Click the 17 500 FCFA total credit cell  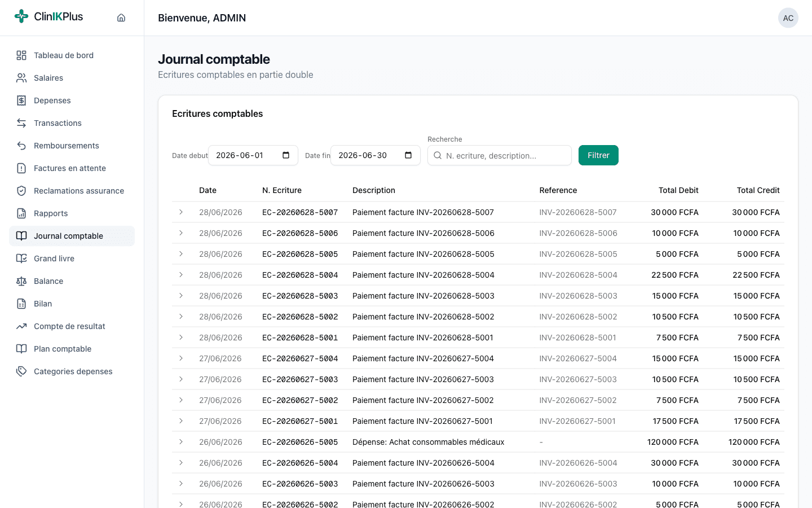click(x=757, y=421)
